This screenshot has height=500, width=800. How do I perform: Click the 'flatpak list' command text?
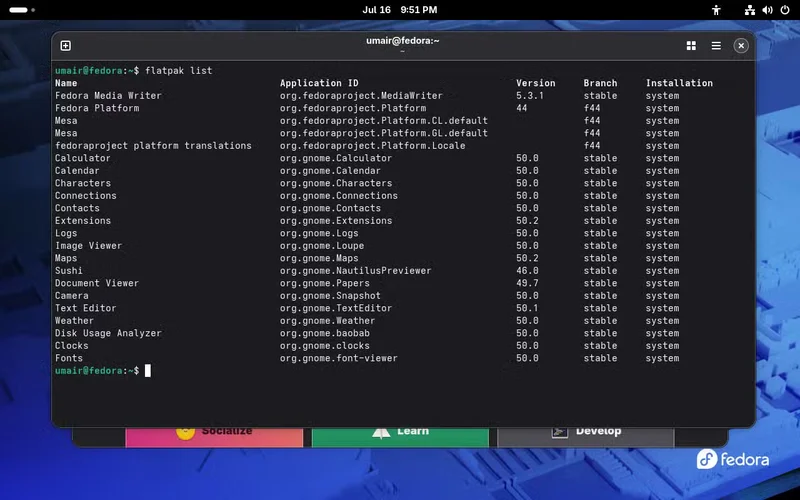pyautogui.click(x=179, y=70)
